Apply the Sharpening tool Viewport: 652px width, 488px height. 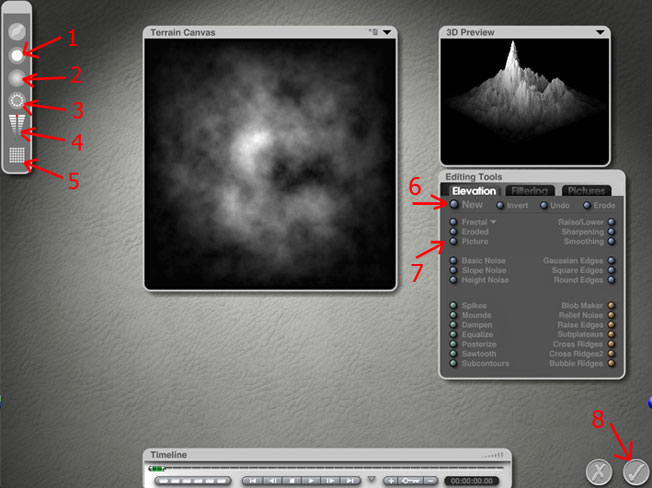tap(612, 232)
